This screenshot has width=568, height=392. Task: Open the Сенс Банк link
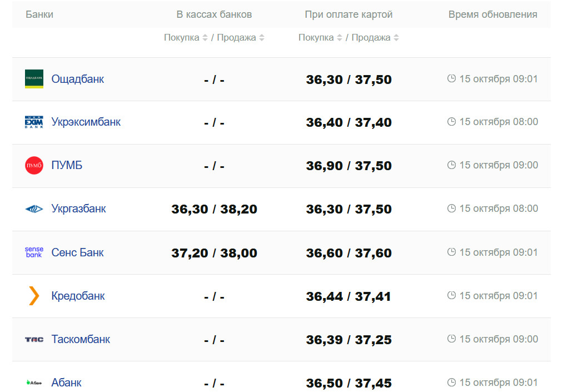[x=77, y=252]
